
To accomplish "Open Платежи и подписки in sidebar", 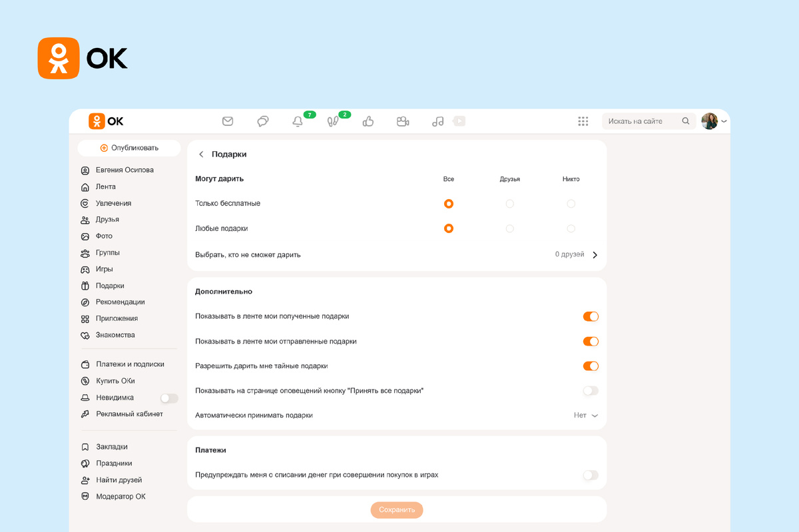I will (129, 364).
